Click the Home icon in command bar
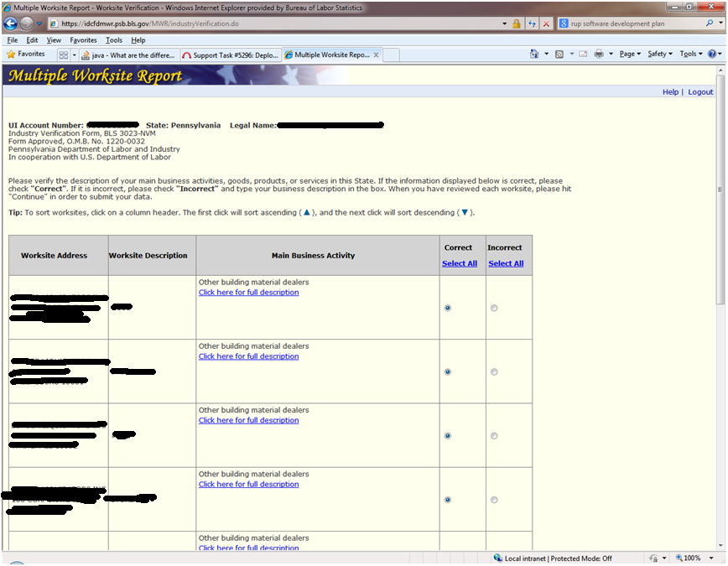 point(534,54)
